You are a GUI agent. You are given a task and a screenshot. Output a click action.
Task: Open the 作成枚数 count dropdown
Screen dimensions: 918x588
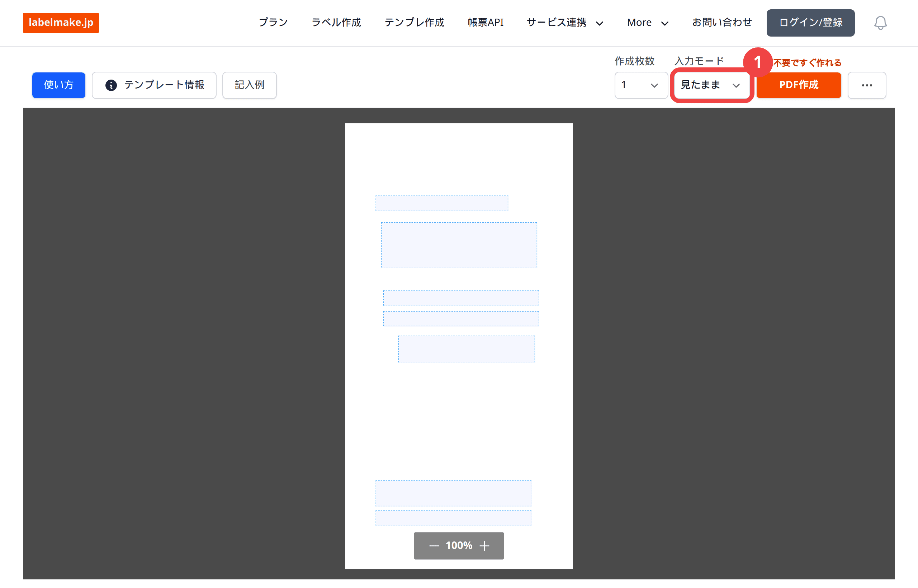641,85
